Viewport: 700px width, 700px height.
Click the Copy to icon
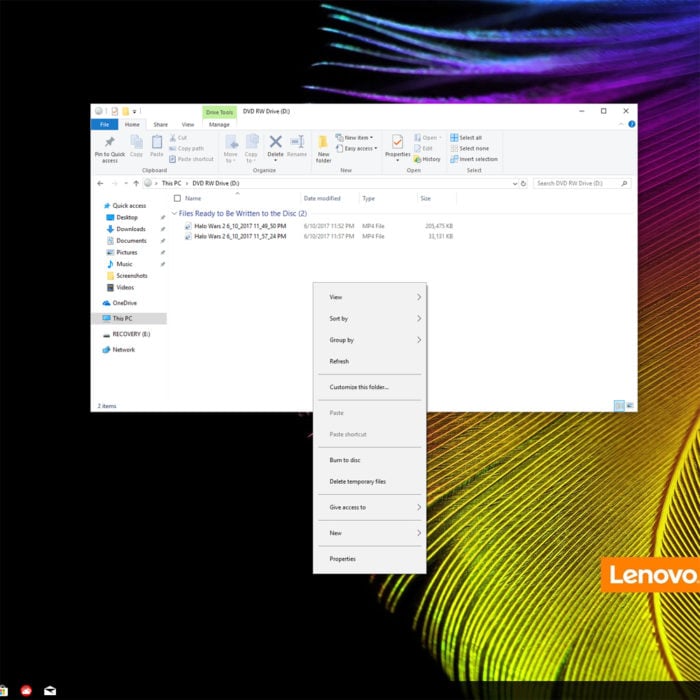[x=251, y=142]
